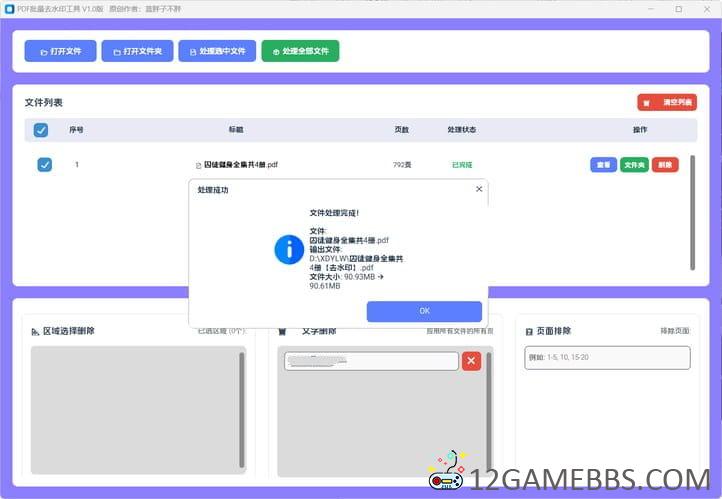Clear the file list with 清空列表
This screenshot has height=499, width=722.
point(667,102)
